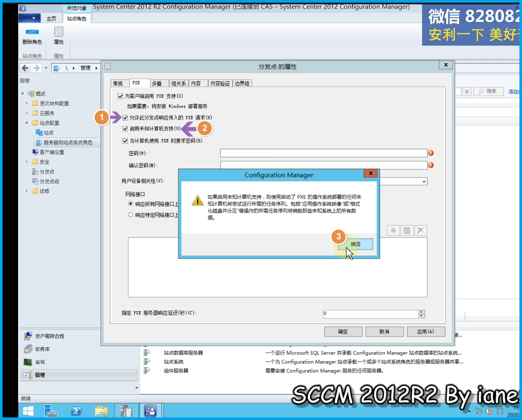Click the forward navigation arrow
This screenshot has height=420, width=522.
click(x=36, y=68)
